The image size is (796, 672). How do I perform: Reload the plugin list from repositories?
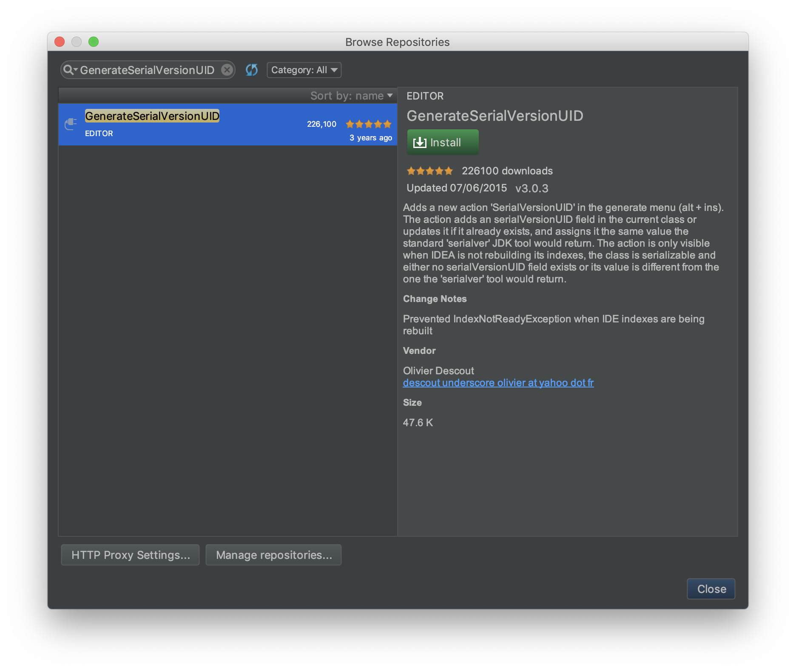coord(252,70)
